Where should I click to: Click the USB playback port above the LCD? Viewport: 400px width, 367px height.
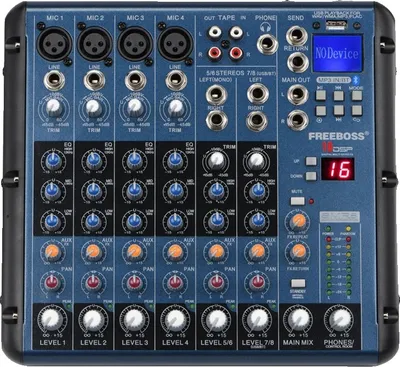pyautogui.click(x=336, y=24)
